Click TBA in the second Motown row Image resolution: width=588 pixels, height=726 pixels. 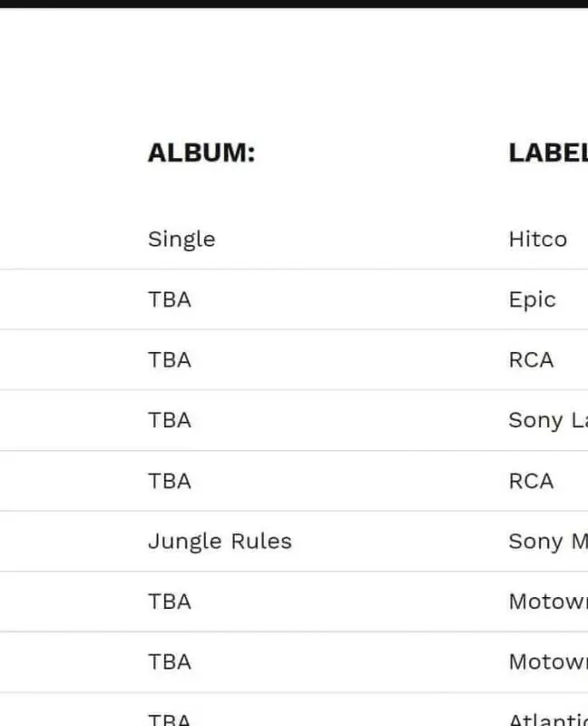click(170, 662)
